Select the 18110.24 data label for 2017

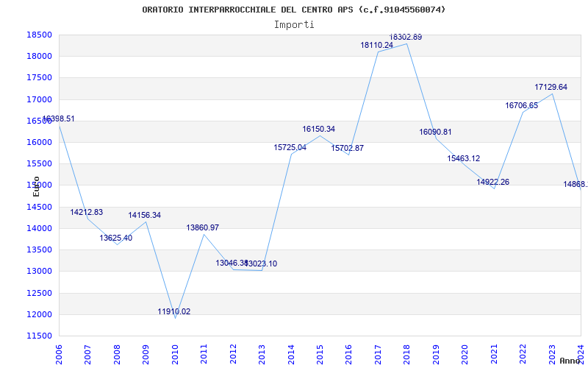click(x=377, y=46)
